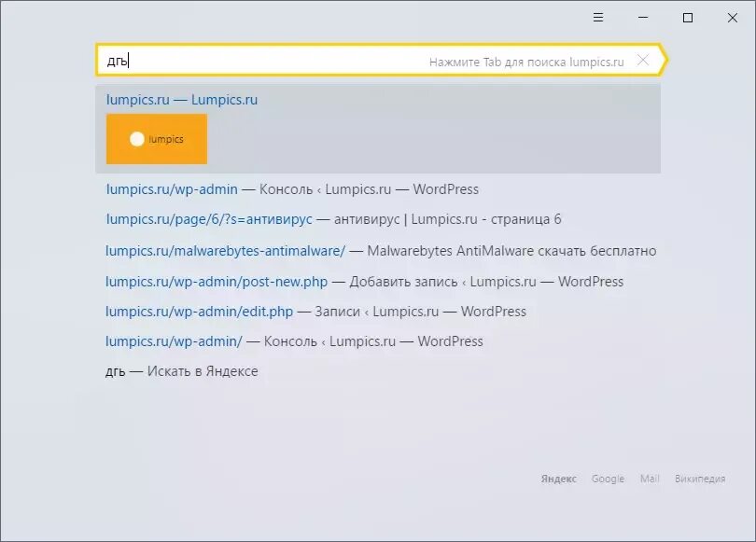Choose "дгь — Искать в Яндексе" search suggestion

pos(182,371)
